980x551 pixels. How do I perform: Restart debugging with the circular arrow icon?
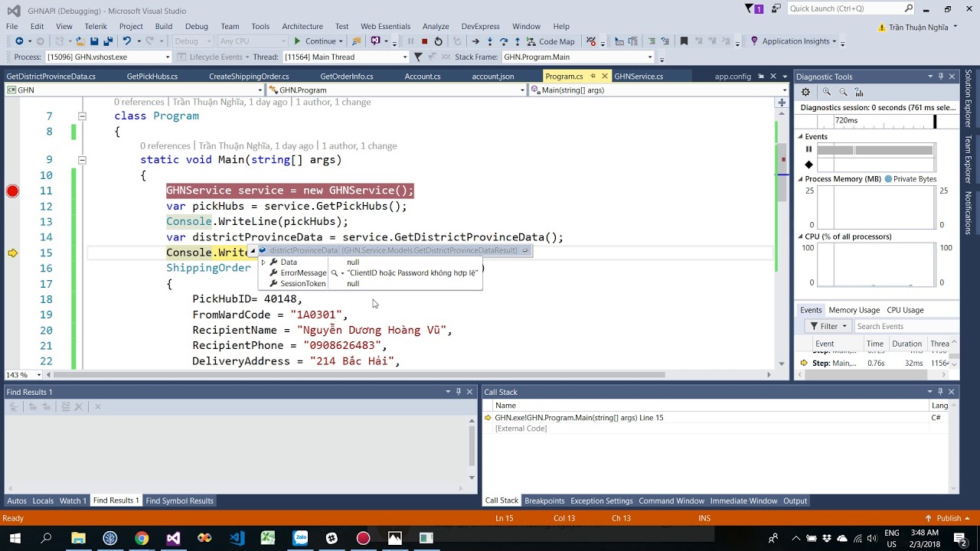438,41
